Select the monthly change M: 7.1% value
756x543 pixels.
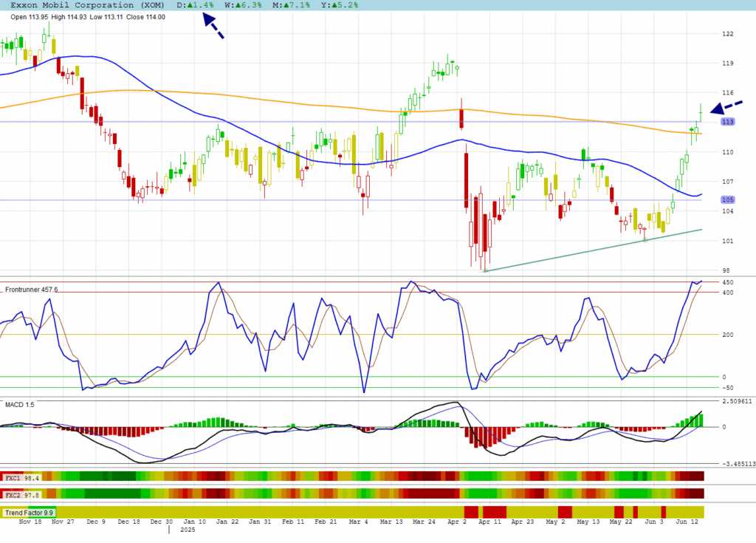[x=291, y=5]
